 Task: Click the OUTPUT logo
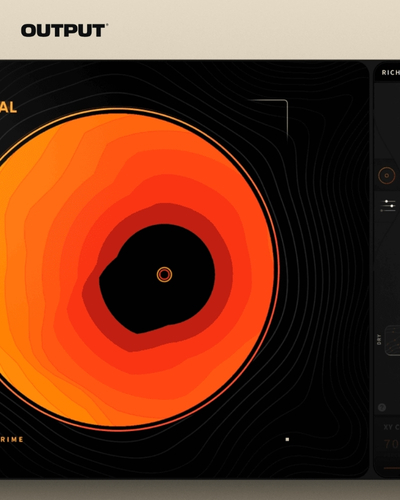pyautogui.click(x=64, y=30)
